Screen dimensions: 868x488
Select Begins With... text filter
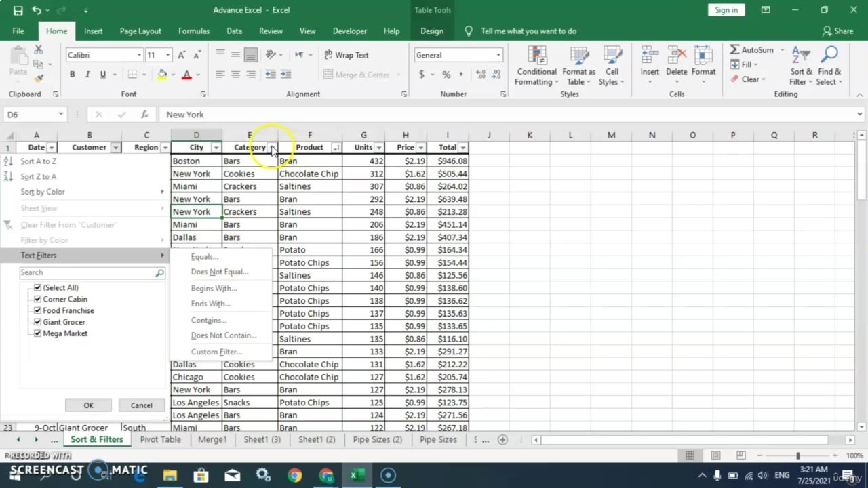(214, 288)
